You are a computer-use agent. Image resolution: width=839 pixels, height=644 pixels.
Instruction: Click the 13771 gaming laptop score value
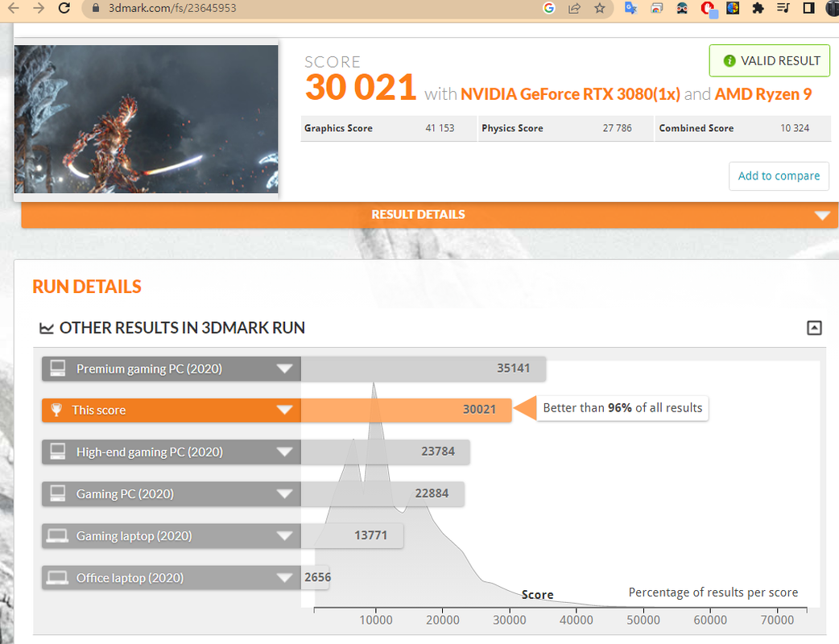[x=370, y=535]
